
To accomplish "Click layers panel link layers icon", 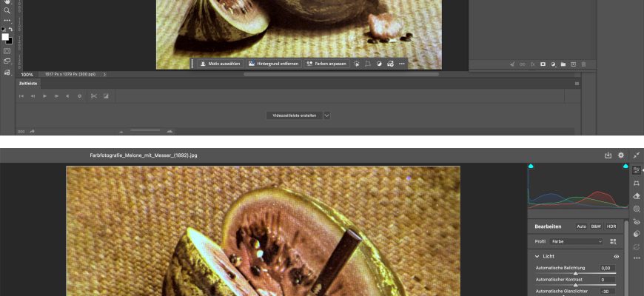I will tap(523, 64).
